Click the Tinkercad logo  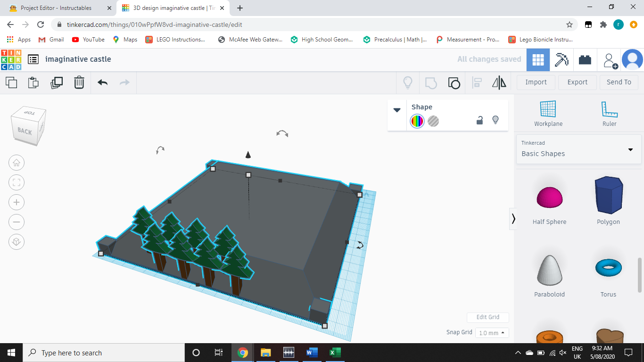(11, 59)
